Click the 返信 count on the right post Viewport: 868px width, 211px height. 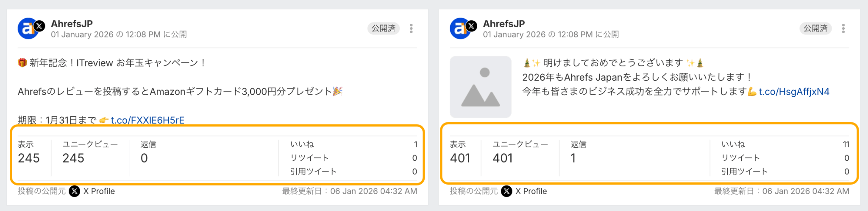pos(573,158)
